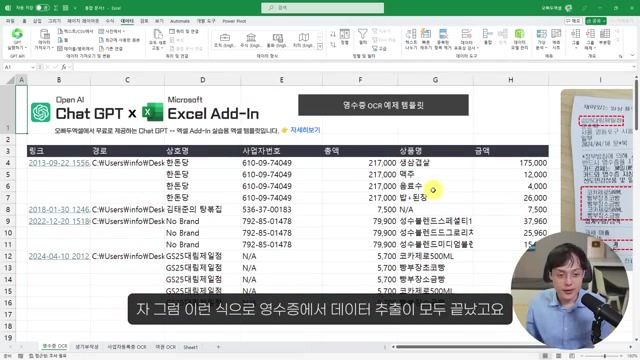Sort ascending with the A-Z icon
Screen dimensions: 640x360
pyautogui.click(x=333, y=34)
